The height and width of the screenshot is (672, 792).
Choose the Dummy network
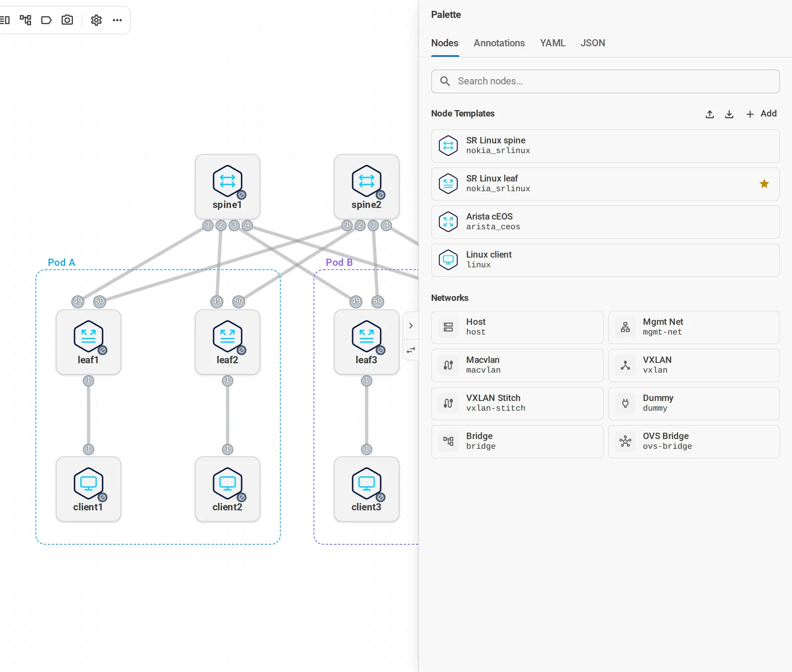pos(694,403)
